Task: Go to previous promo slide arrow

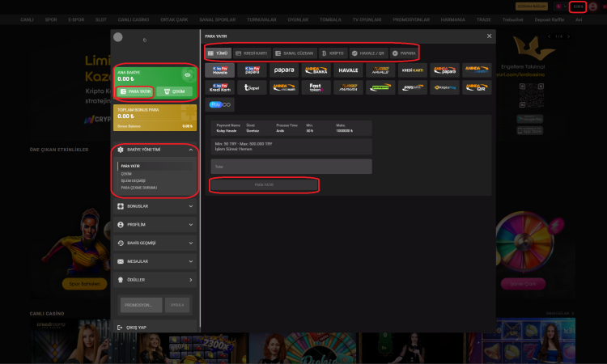Action: point(549,36)
